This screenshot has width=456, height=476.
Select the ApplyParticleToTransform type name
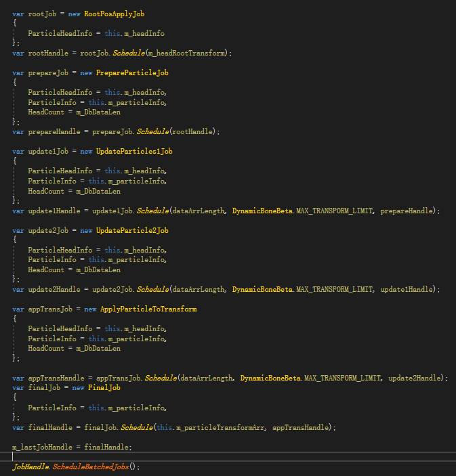(x=148, y=309)
